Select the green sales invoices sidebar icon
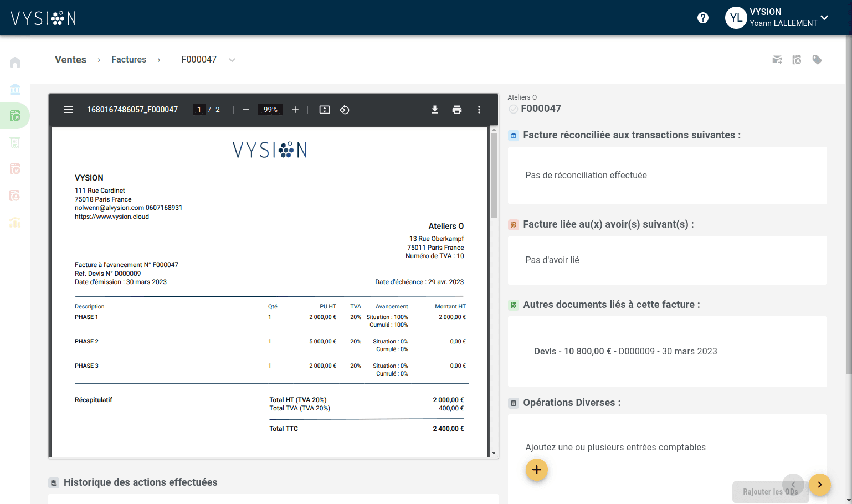Screen dimensions: 852x504 click(x=15, y=116)
